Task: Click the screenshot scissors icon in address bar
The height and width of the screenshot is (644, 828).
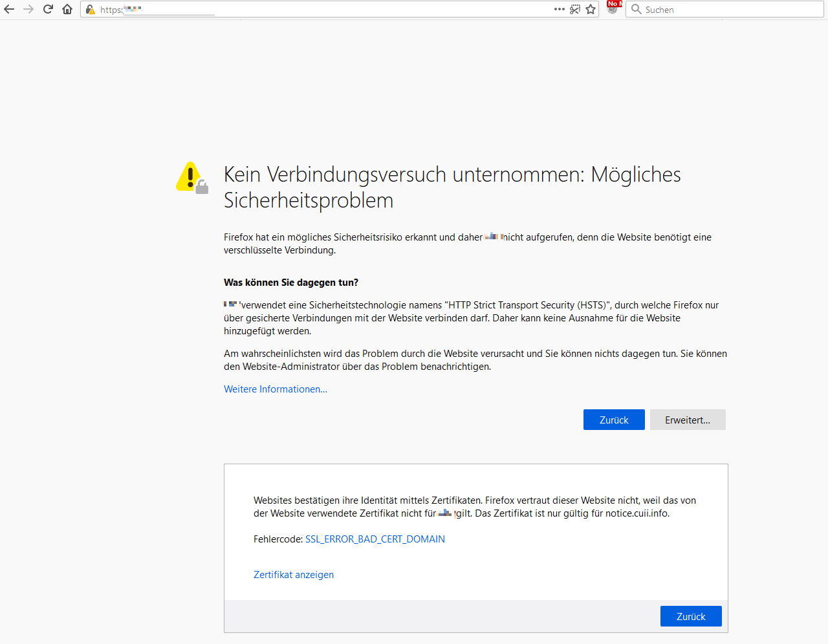Action: tap(575, 9)
